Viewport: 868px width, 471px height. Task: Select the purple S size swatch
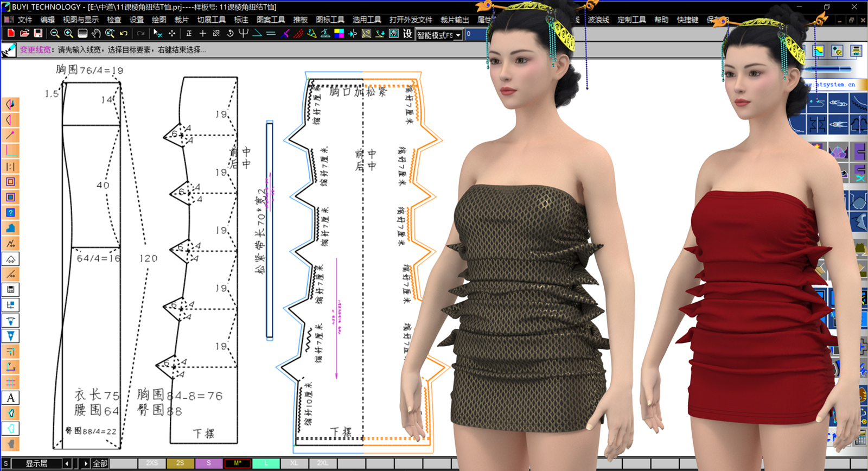coord(209,463)
